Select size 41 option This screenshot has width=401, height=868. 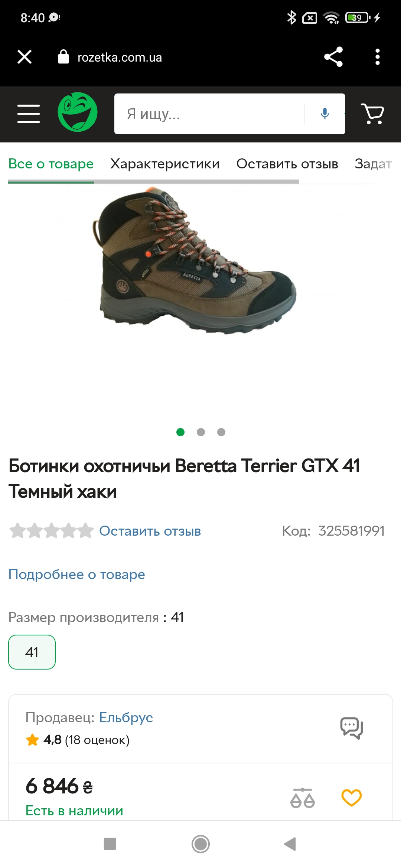pyautogui.click(x=32, y=652)
